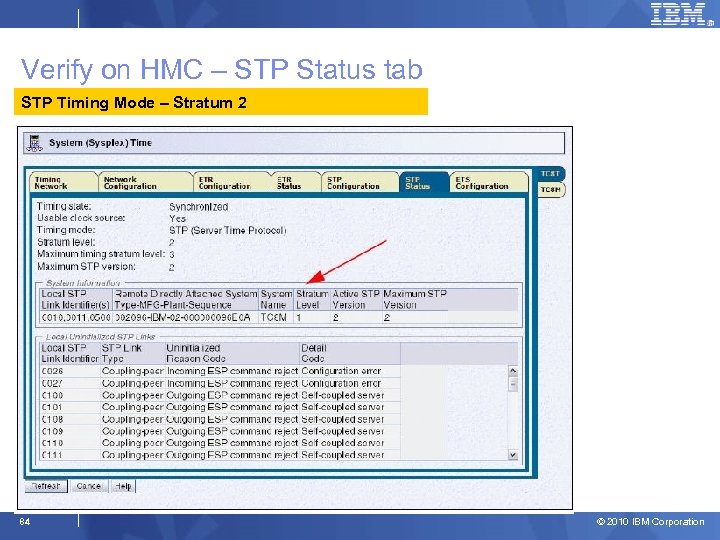720x540 pixels.
Task: Click the Refresh button
Action: (46, 486)
